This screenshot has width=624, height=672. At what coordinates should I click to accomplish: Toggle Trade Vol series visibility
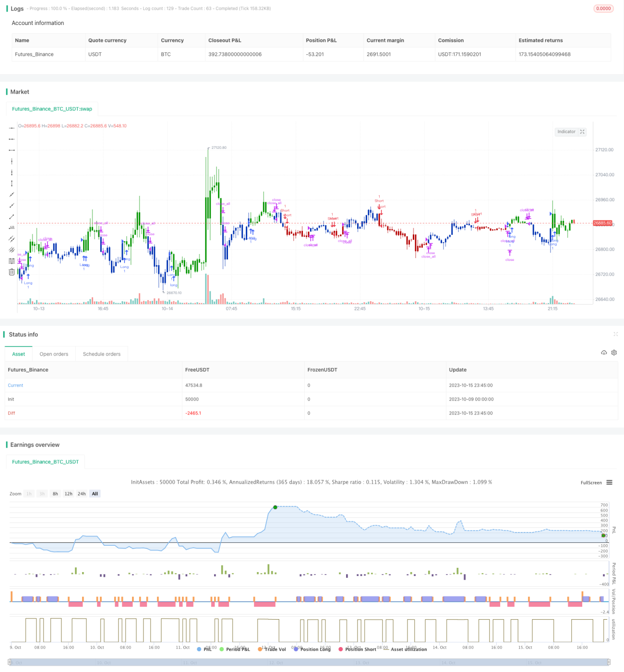point(272,649)
